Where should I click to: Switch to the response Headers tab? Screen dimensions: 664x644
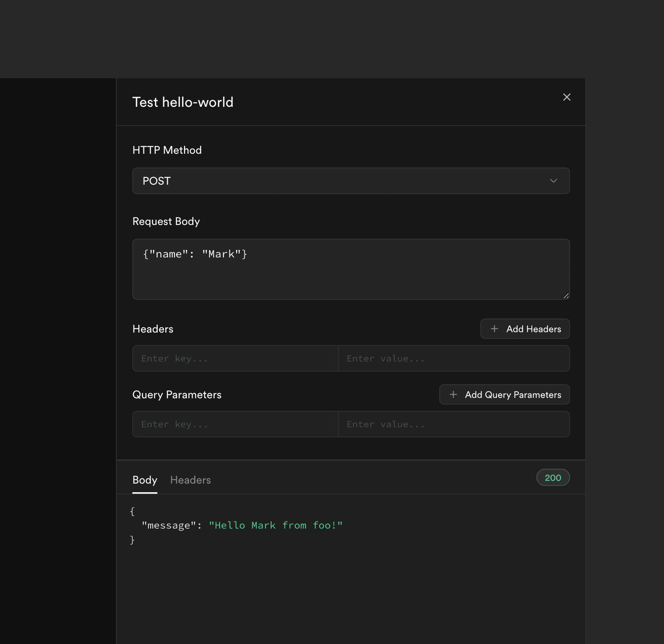point(191,480)
